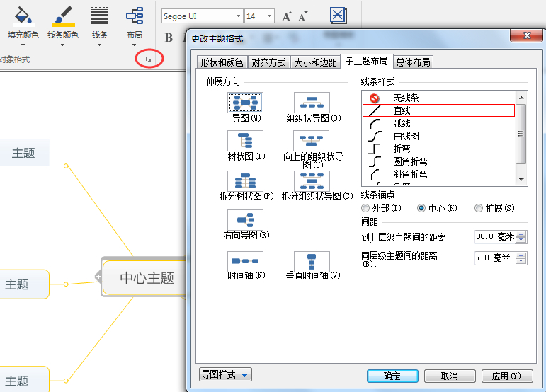546x392 pixels.
Task: Select the 外部(I) anchor radio button
Action: [x=365, y=208]
